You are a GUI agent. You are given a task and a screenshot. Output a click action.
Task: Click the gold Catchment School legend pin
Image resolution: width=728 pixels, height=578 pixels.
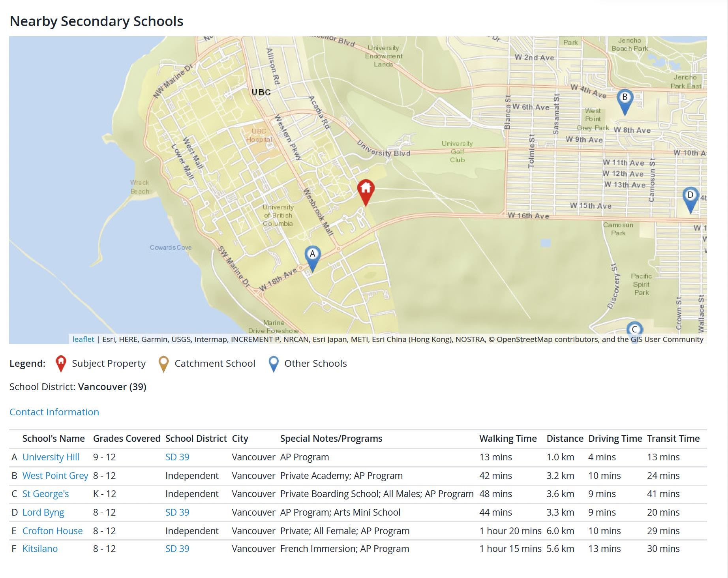(163, 364)
